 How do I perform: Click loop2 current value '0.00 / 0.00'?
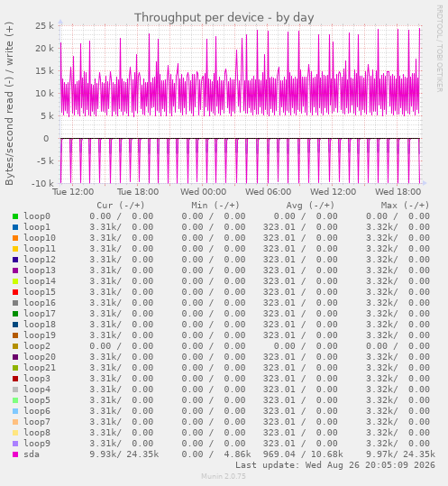[122, 346]
